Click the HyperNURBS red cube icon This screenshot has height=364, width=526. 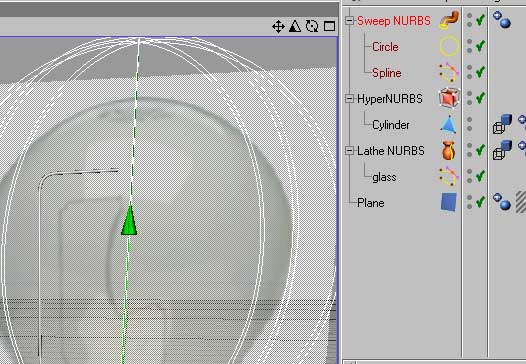[449, 98]
